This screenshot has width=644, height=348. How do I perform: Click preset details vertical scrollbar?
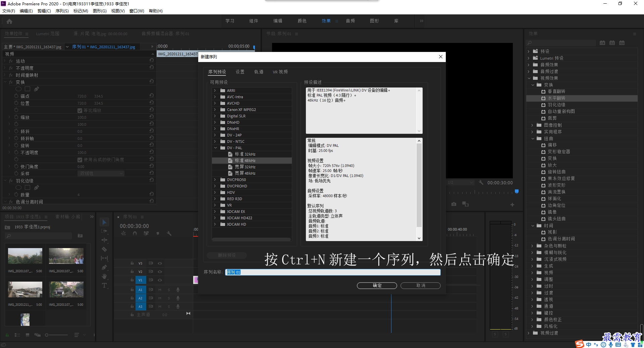click(419, 185)
